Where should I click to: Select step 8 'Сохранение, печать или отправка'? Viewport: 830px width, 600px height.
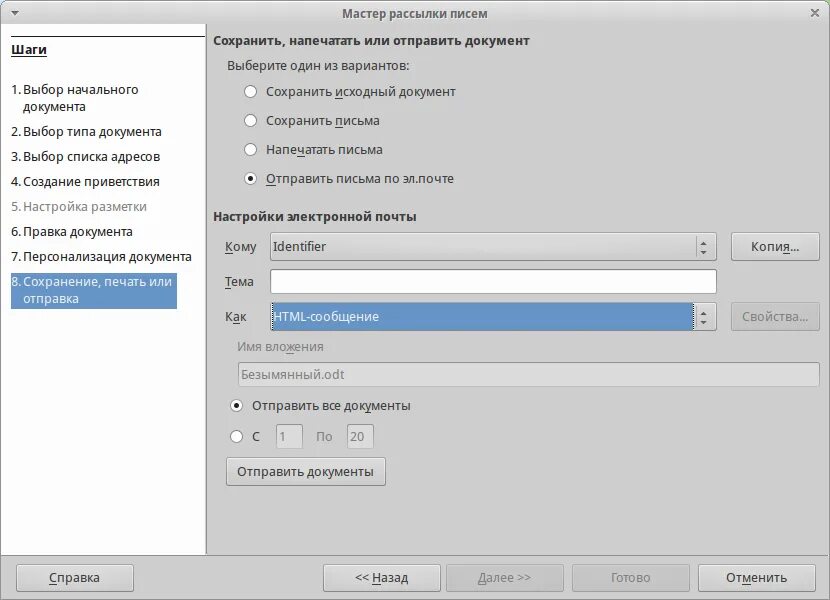(x=94, y=290)
